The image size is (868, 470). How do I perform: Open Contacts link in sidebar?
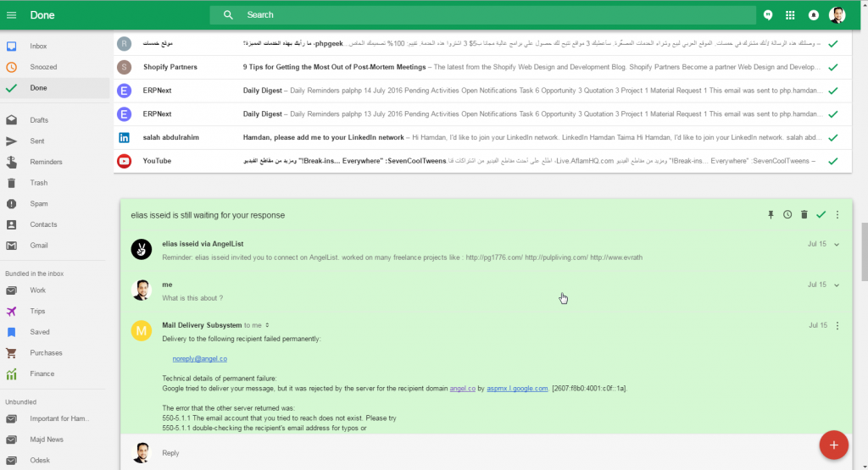click(55, 224)
